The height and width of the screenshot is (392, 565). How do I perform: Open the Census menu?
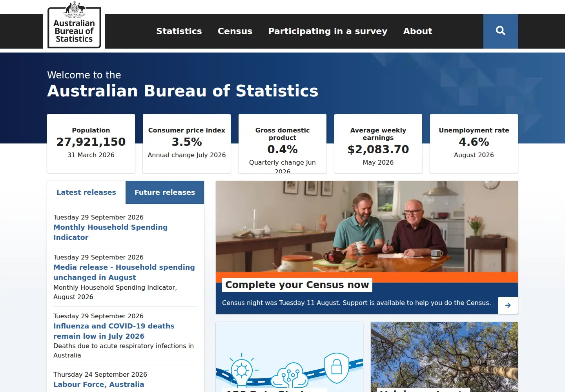pyautogui.click(x=235, y=31)
